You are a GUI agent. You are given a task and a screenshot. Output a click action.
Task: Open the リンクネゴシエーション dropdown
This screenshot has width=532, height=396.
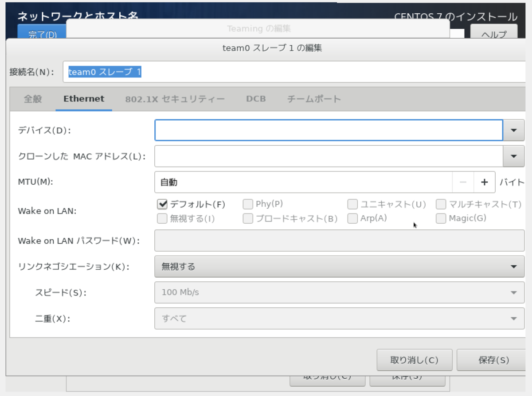[x=513, y=267]
